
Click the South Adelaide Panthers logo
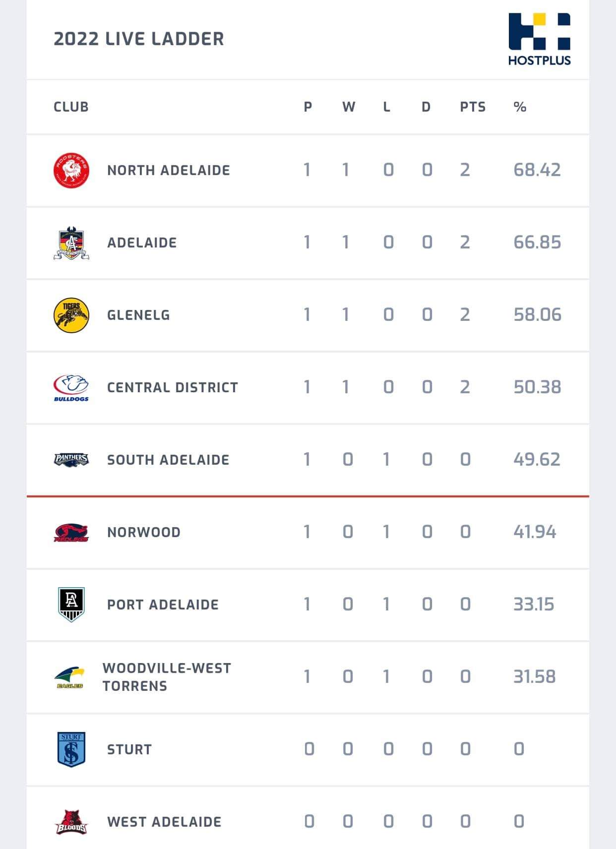[x=71, y=460]
